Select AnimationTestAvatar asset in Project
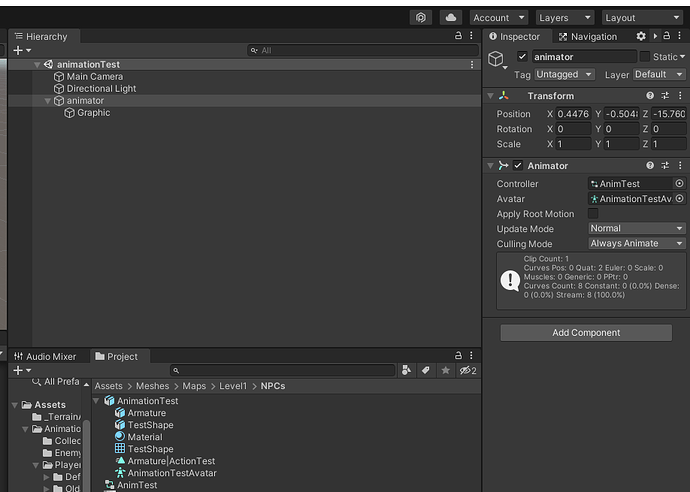The height and width of the screenshot is (492, 690). [x=171, y=473]
